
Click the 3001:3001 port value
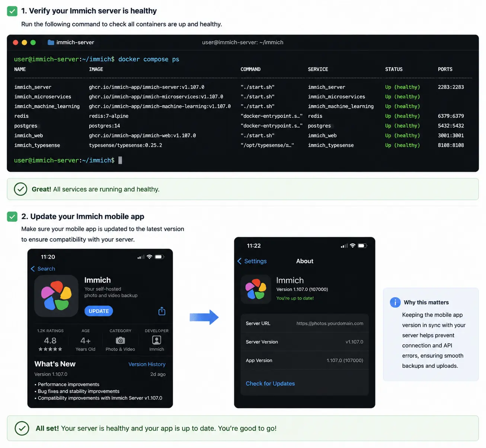tap(451, 135)
